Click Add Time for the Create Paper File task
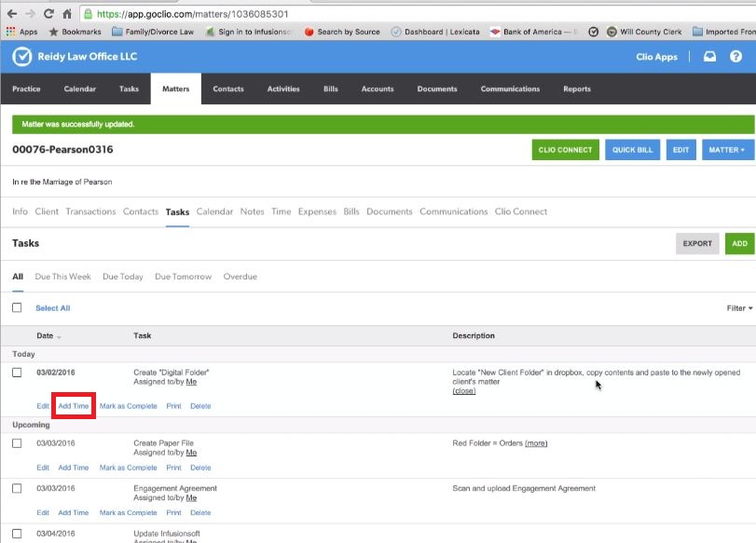The height and width of the screenshot is (543, 756). (73, 468)
